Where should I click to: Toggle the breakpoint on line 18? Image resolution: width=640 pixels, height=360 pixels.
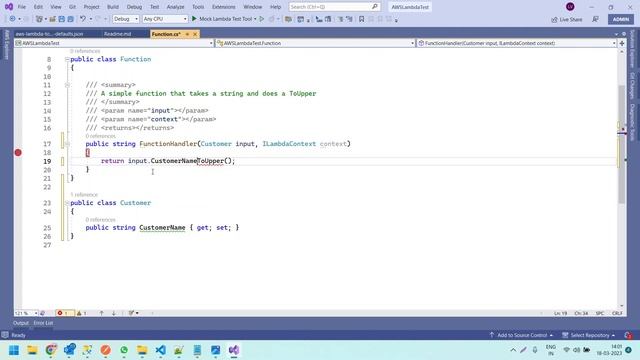pos(18,152)
